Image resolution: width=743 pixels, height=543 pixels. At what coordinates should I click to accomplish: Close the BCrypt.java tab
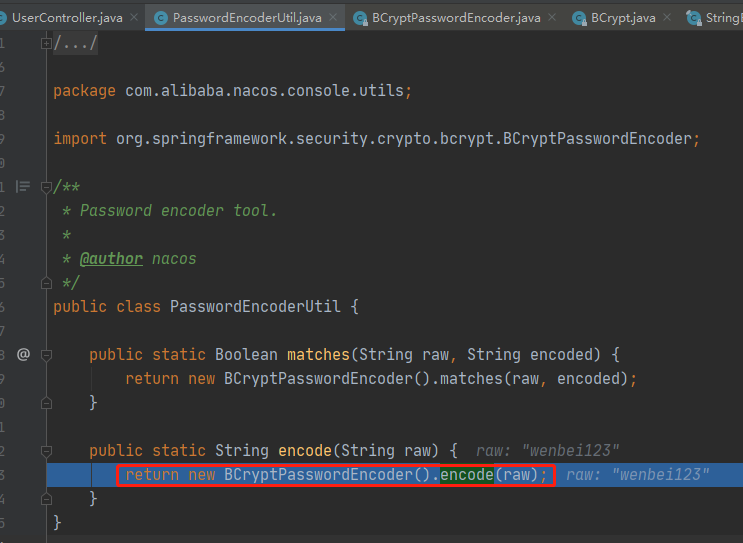(x=667, y=18)
